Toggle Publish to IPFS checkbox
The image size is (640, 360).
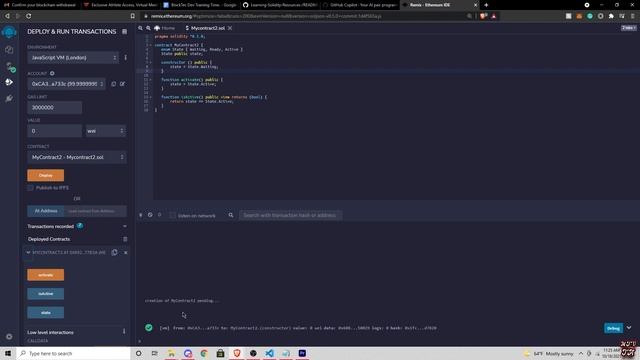pos(31,188)
